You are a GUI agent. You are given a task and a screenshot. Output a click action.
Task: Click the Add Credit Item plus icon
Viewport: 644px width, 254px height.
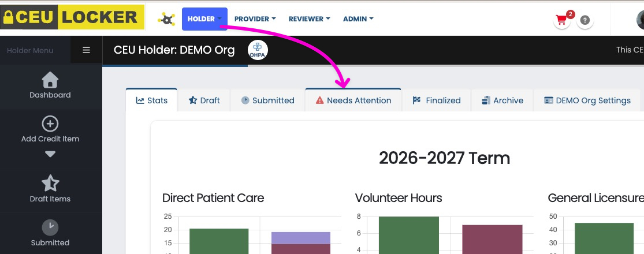[50, 123]
